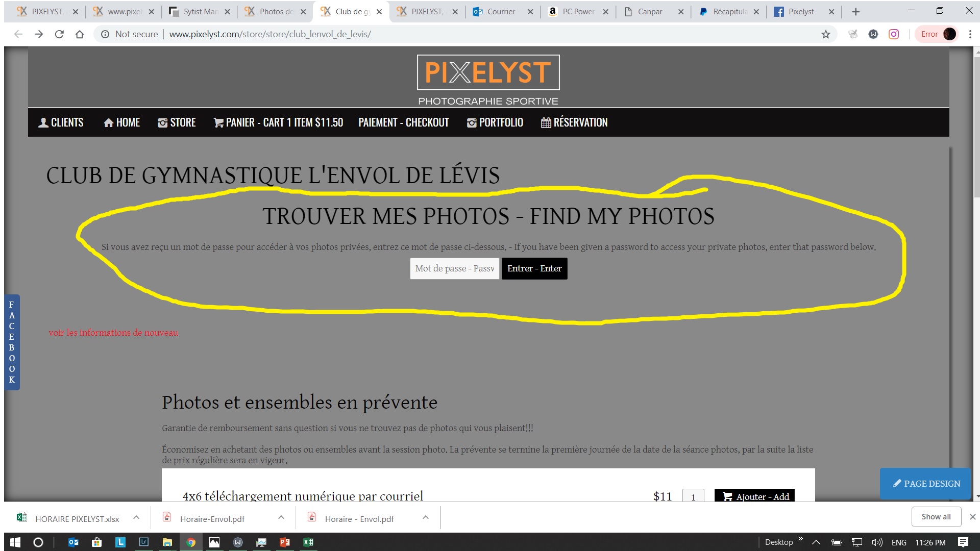
Task: Click the address bar URL
Action: coord(270,34)
